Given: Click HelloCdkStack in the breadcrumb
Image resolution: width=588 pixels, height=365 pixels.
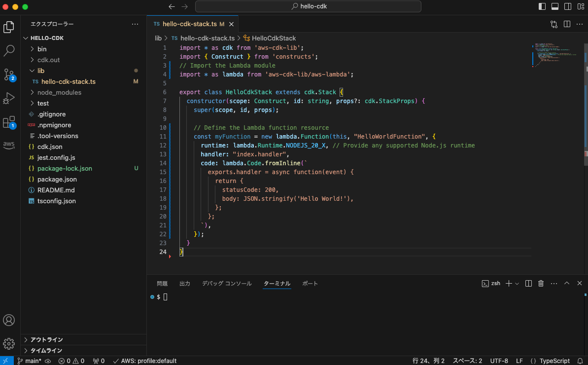Looking at the screenshot, I should [270, 38].
